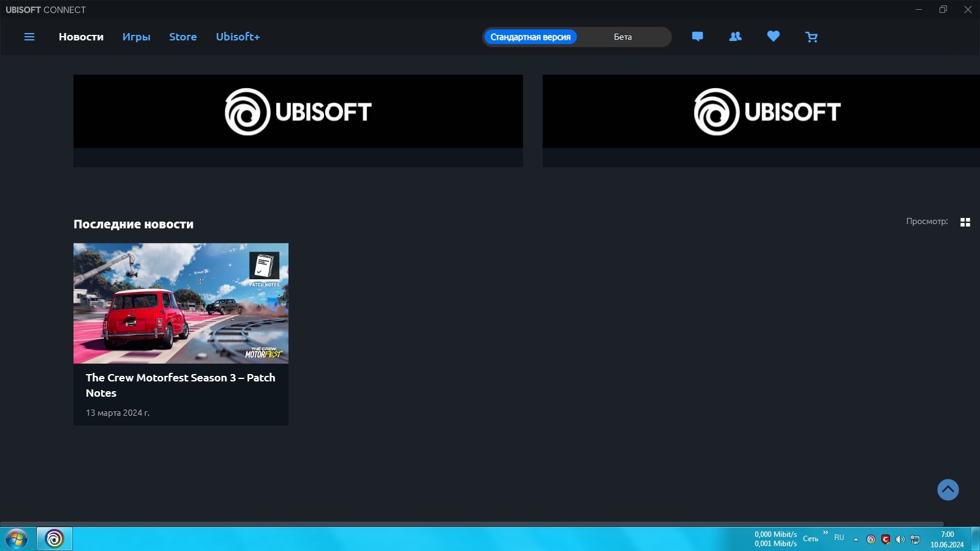Show hidden tray icons arrow
The height and width of the screenshot is (551, 980).
856,539
